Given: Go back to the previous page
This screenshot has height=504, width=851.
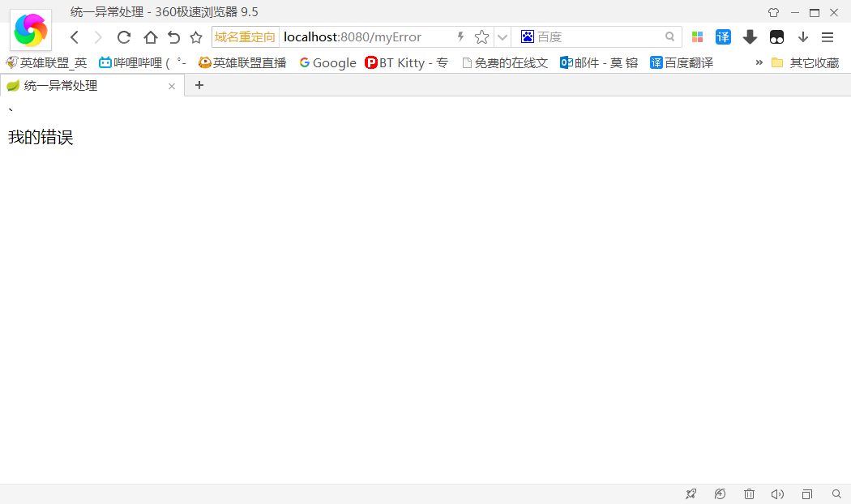Looking at the screenshot, I should click(x=75, y=37).
